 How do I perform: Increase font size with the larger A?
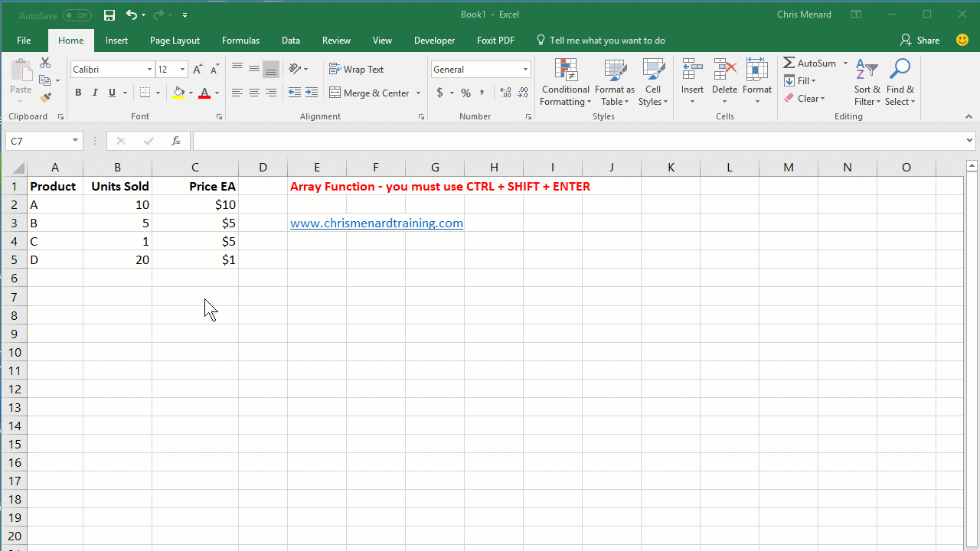[x=198, y=70]
